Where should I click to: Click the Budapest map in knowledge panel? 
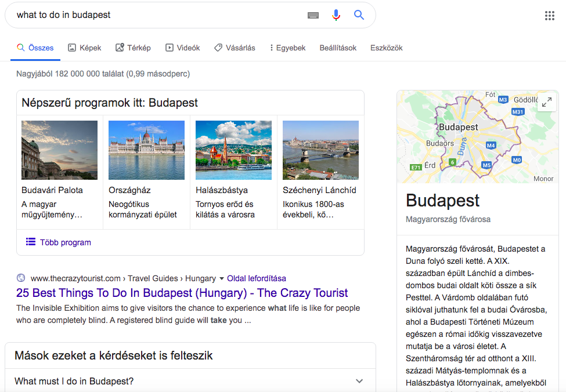478,137
